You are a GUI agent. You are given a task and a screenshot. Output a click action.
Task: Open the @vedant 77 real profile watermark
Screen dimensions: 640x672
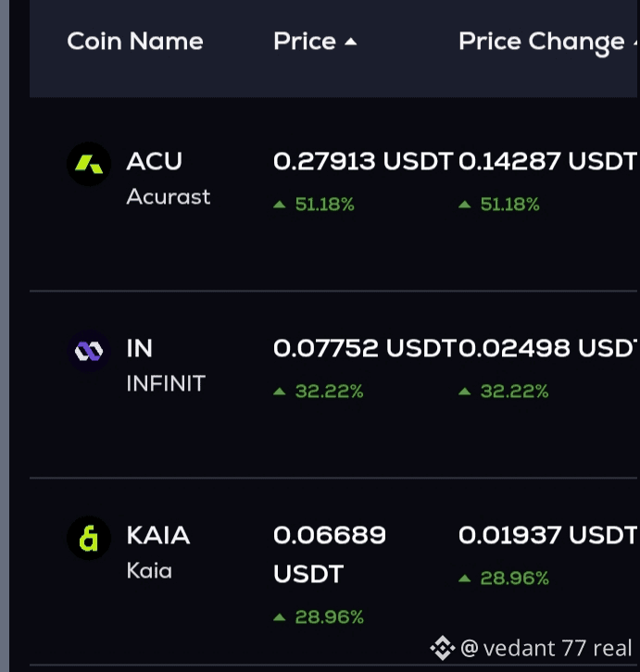pos(546,648)
